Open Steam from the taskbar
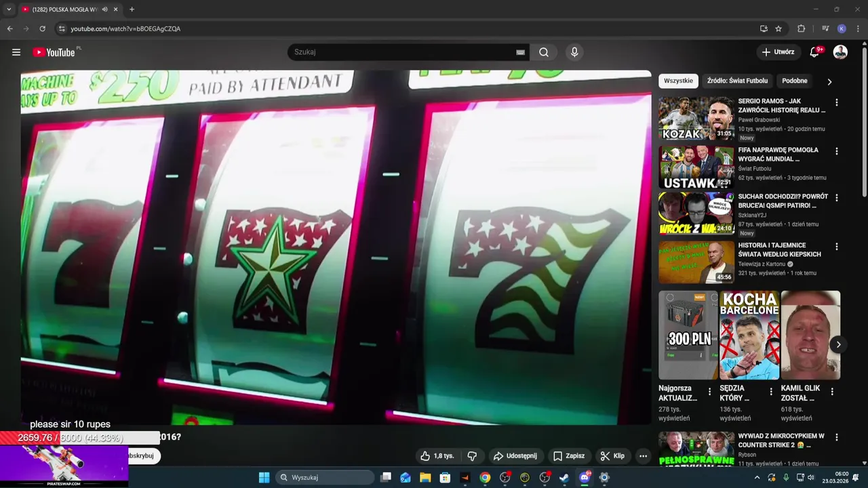The height and width of the screenshot is (488, 868). (x=564, y=478)
